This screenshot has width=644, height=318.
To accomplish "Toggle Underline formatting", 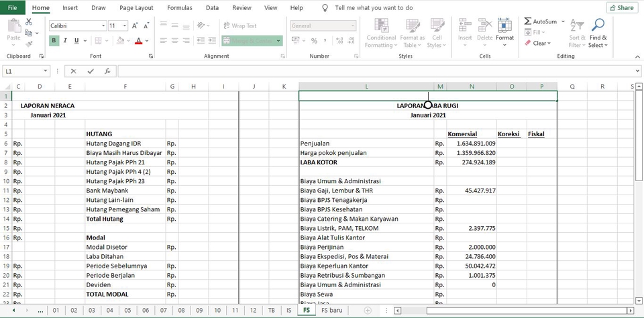I will (x=76, y=40).
